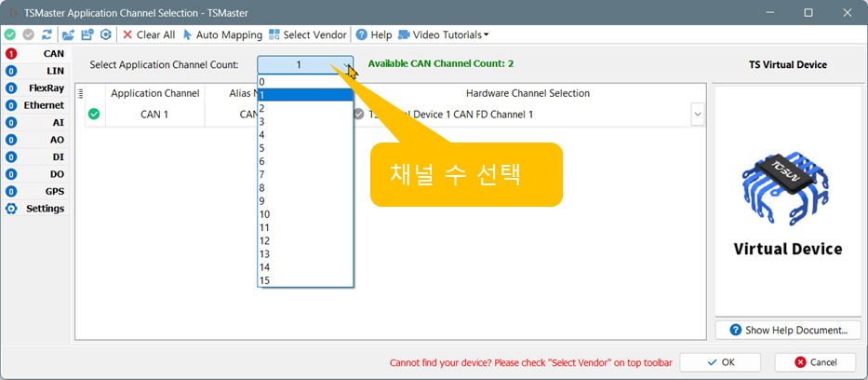Choose 5 in channel count list

tap(305, 148)
